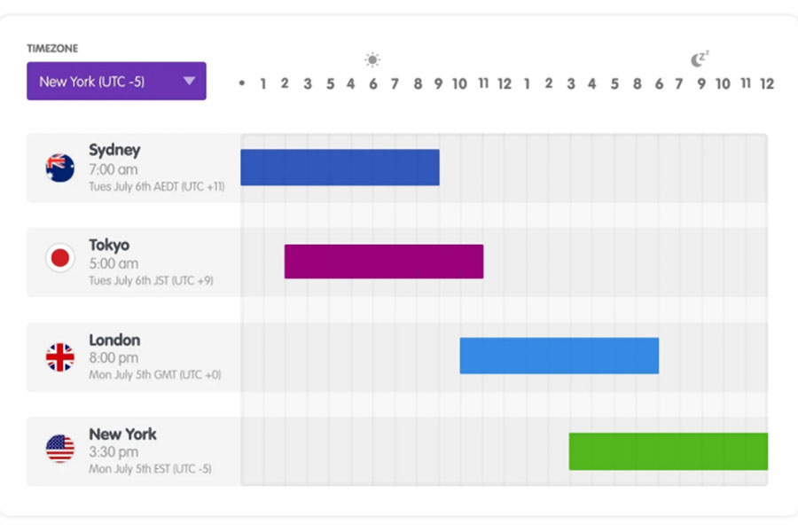798x532 pixels.
Task: Select the Tokyo magenta time bar
Action: point(384,262)
